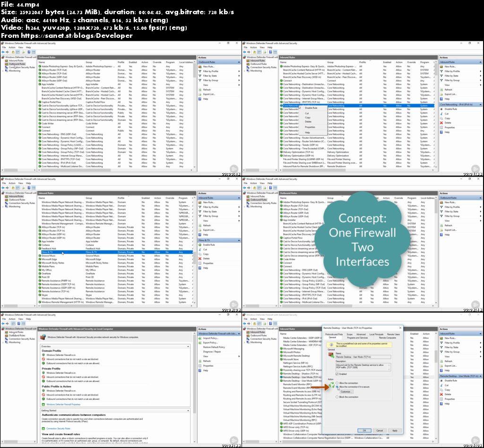Click OK in Remote Desktop Properties dialog
484x448 pixels.
364,430
